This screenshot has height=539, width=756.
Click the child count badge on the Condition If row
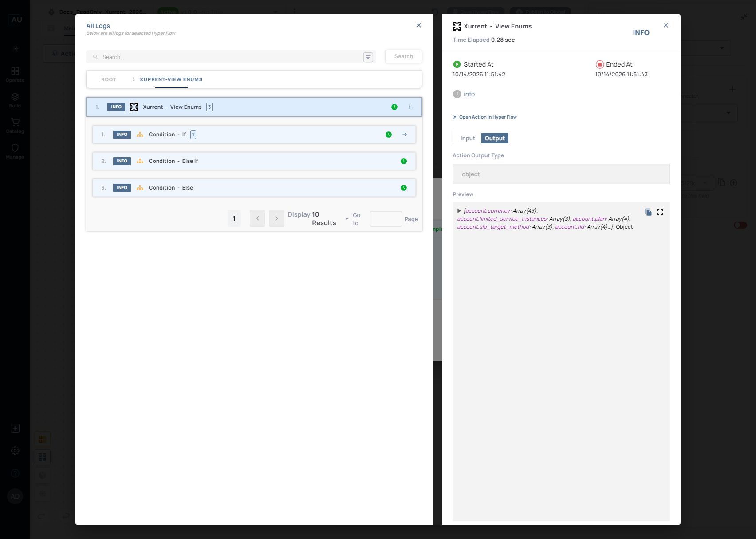(x=193, y=135)
